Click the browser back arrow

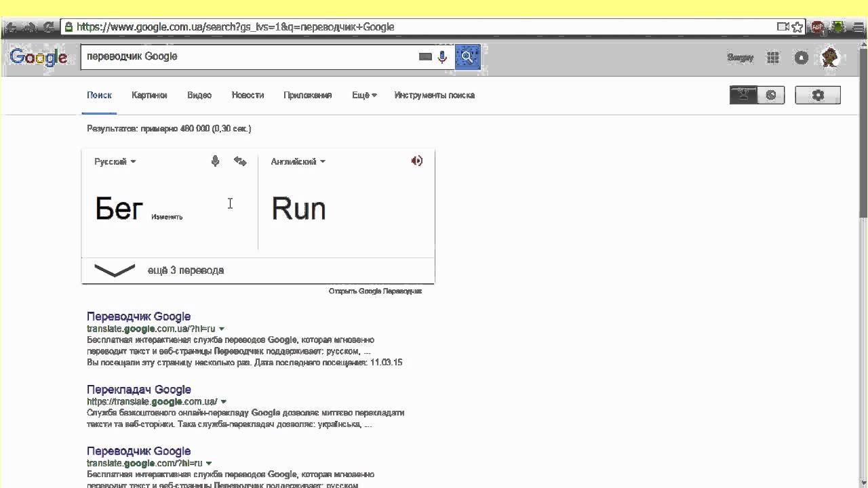pyautogui.click(x=12, y=27)
